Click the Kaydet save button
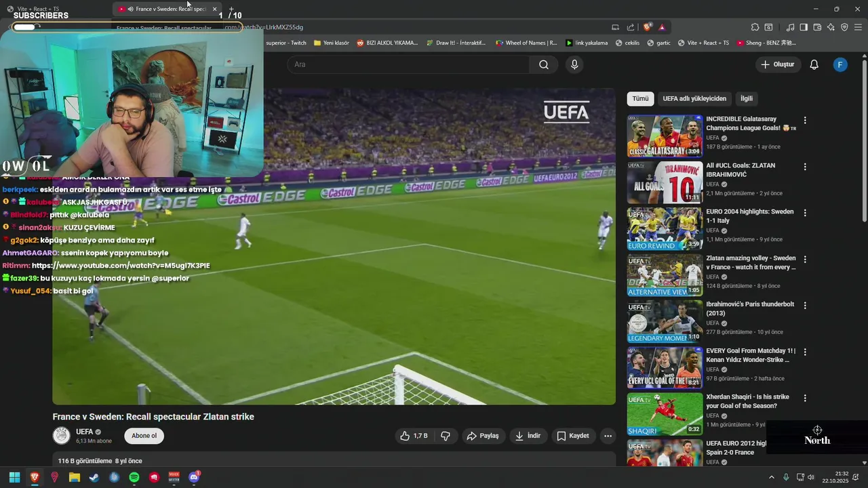 tap(573, 436)
